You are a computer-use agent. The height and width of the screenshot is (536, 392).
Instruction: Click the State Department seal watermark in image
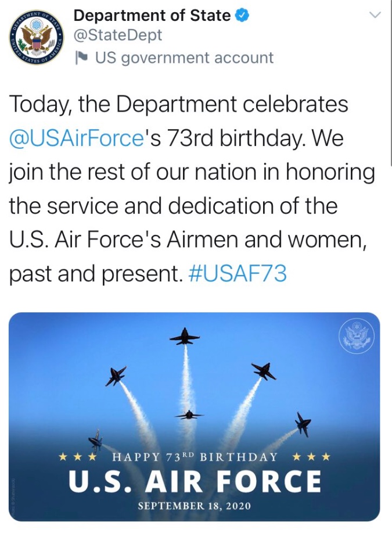(x=356, y=337)
